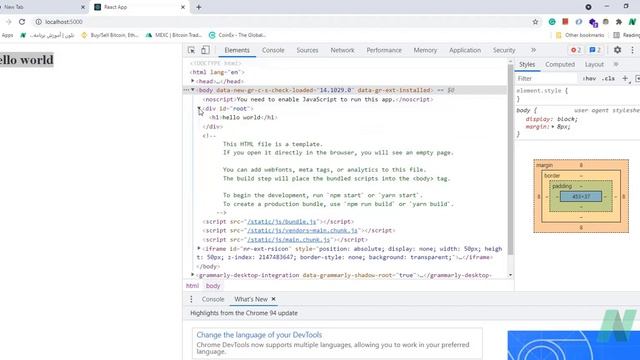Click the red errors counter badge
The image size is (640, 360).
[576, 50]
